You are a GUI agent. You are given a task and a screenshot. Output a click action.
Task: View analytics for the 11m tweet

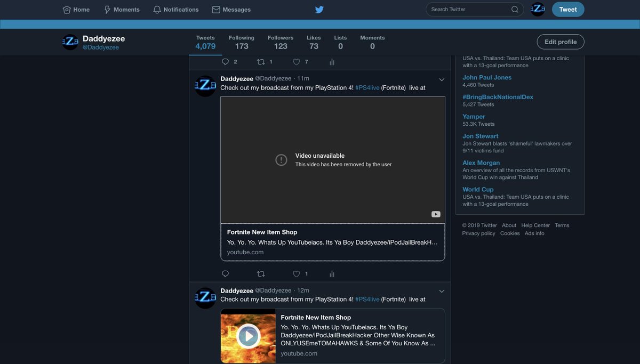pyautogui.click(x=332, y=274)
